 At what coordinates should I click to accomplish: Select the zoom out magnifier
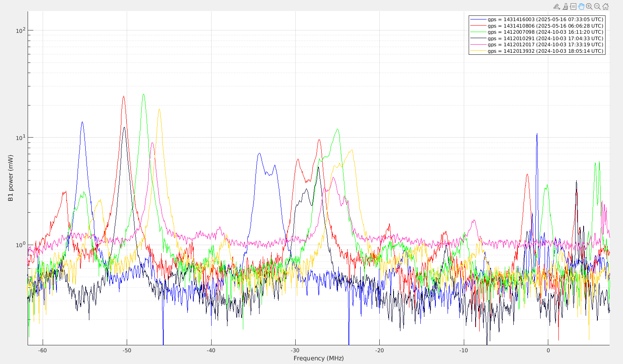click(597, 6)
